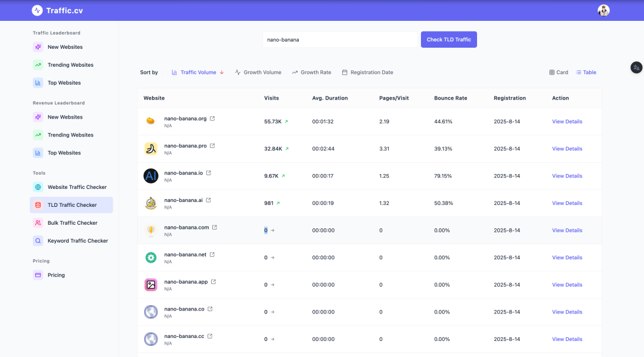Click the translate floating icon
The height and width of the screenshot is (357, 644).
(x=636, y=67)
